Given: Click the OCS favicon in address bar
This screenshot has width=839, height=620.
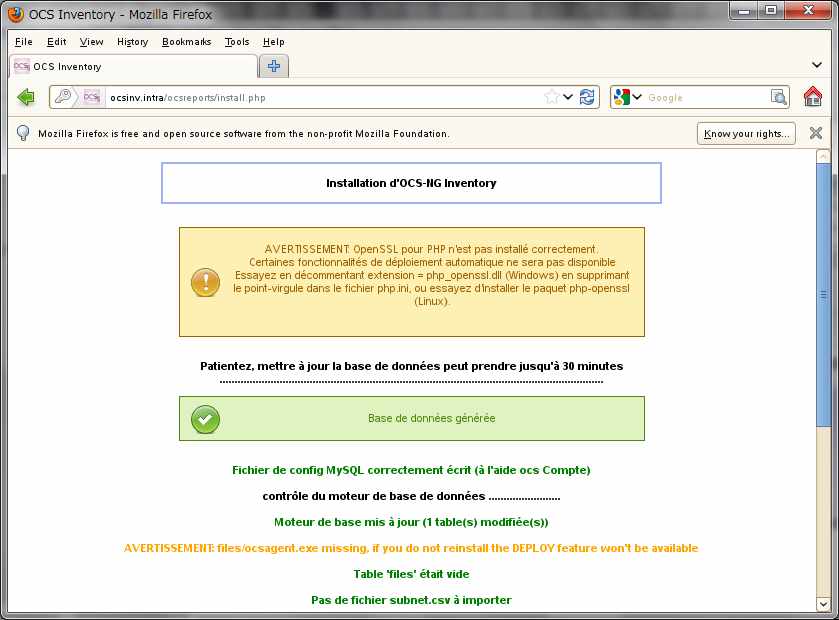Looking at the screenshot, I should pos(91,97).
